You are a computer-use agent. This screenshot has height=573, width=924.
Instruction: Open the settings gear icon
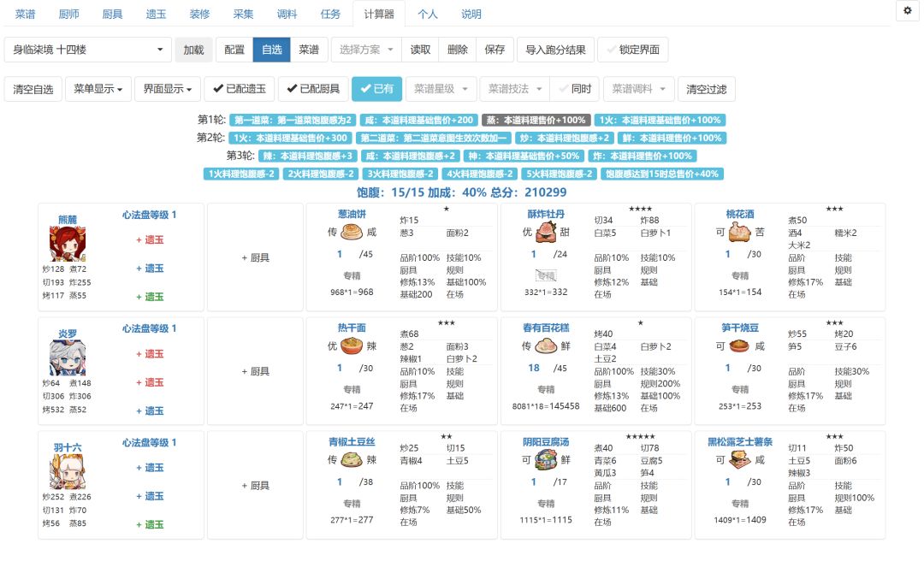click(x=908, y=10)
